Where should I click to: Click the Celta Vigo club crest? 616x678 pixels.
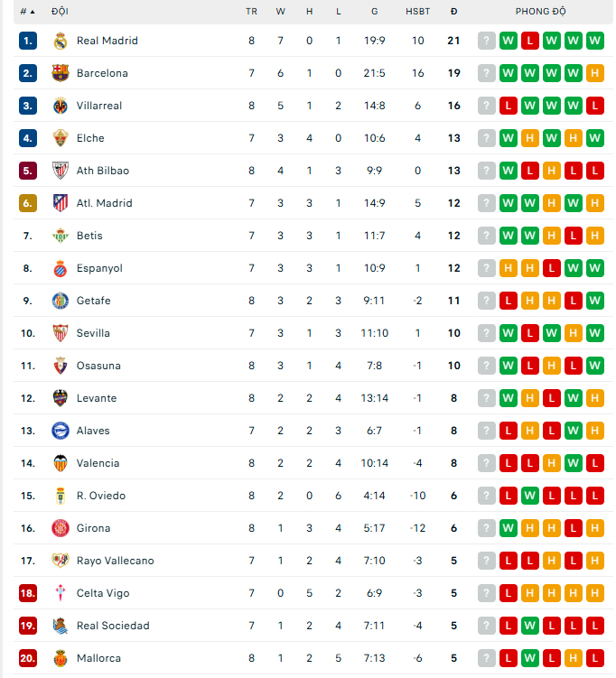(61, 593)
